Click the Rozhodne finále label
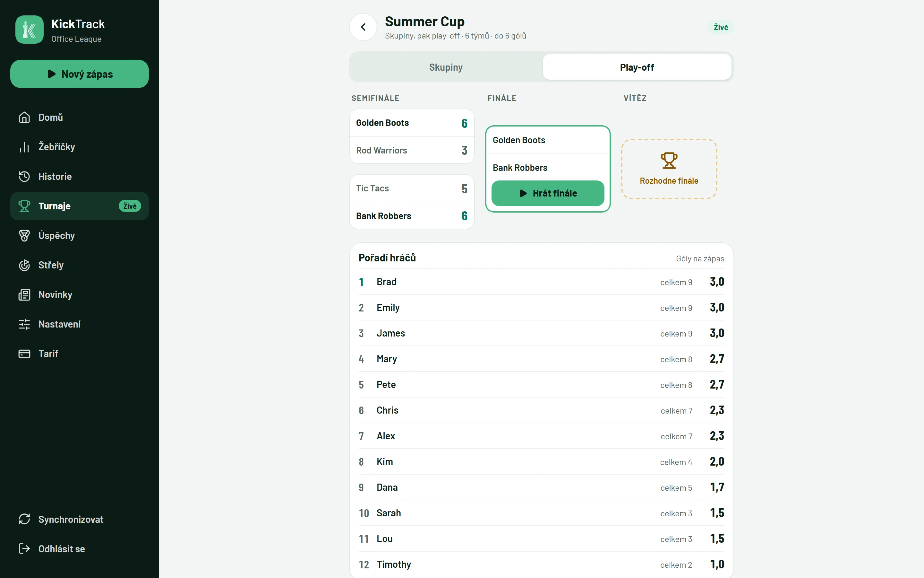924x578 pixels. point(669,181)
